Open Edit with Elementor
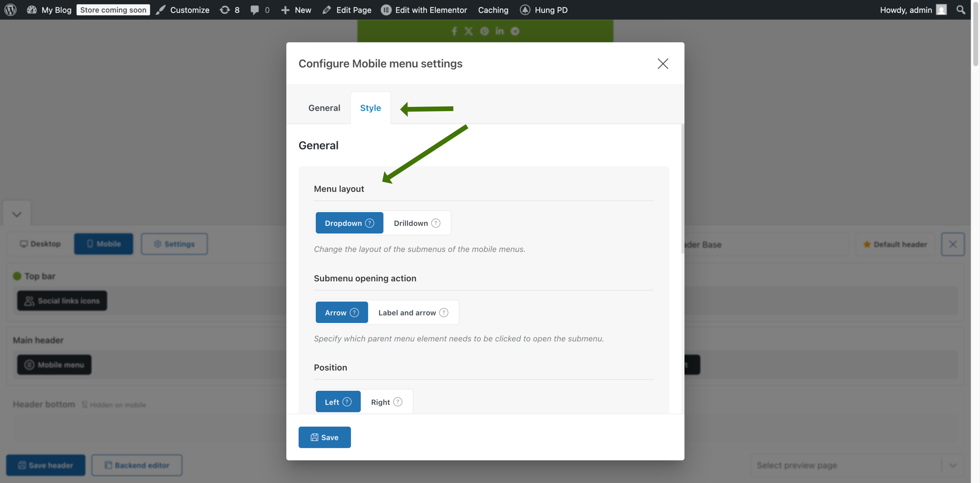The image size is (980, 483). [424, 10]
